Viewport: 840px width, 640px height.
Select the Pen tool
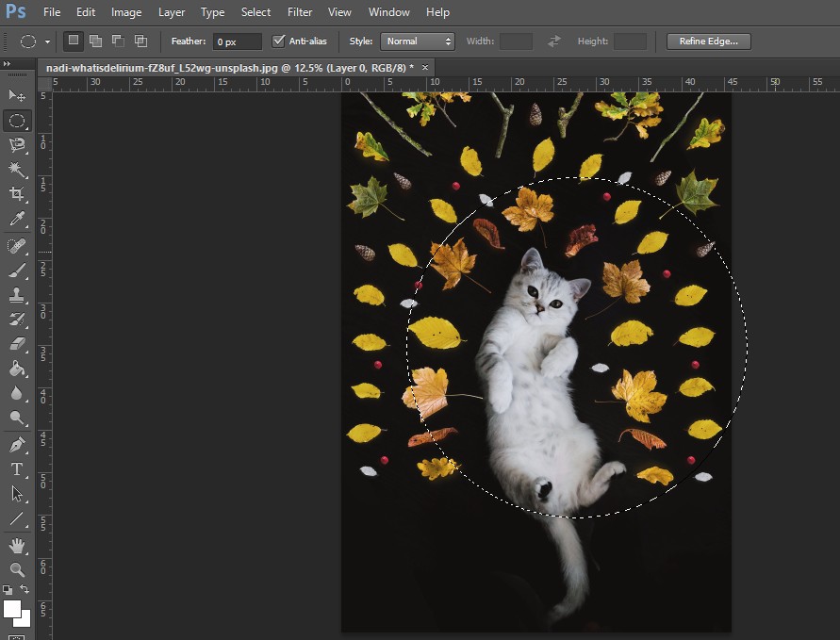tap(17, 445)
